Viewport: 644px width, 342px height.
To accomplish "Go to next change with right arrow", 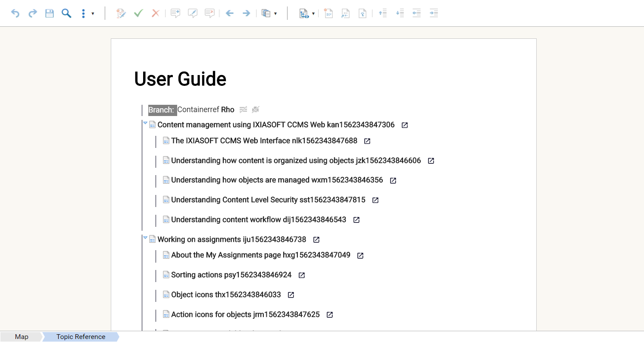I will click(x=246, y=13).
